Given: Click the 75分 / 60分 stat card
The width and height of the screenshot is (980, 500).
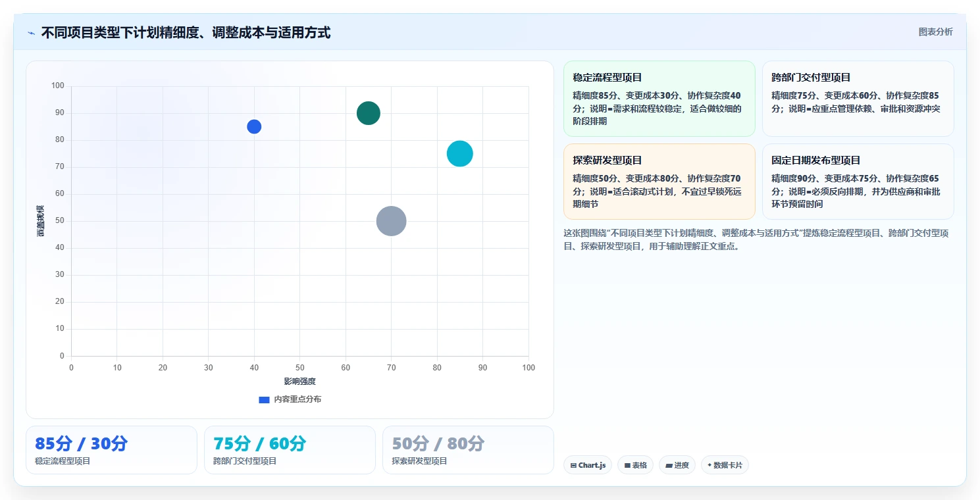Looking at the screenshot, I should point(290,450).
